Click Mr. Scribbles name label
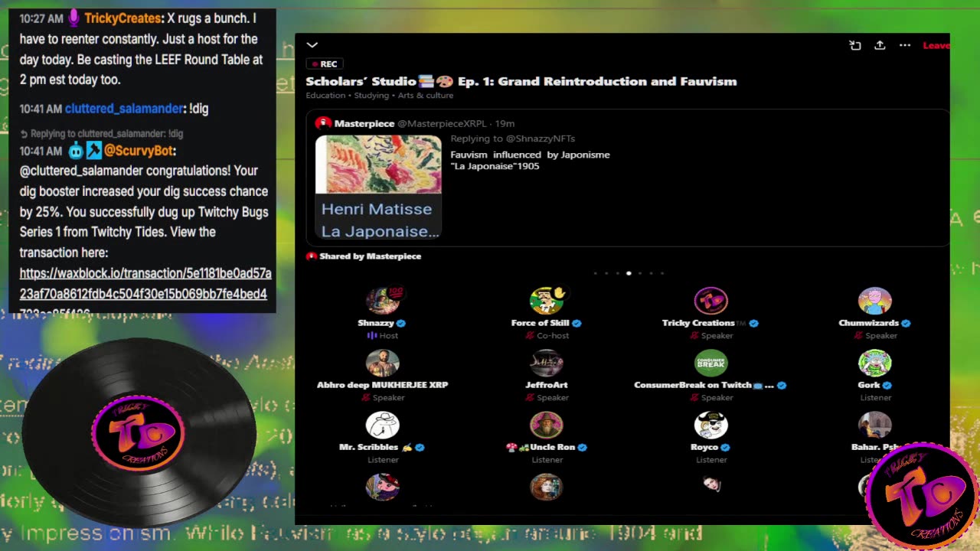The width and height of the screenshot is (980, 551). pos(375,447)
